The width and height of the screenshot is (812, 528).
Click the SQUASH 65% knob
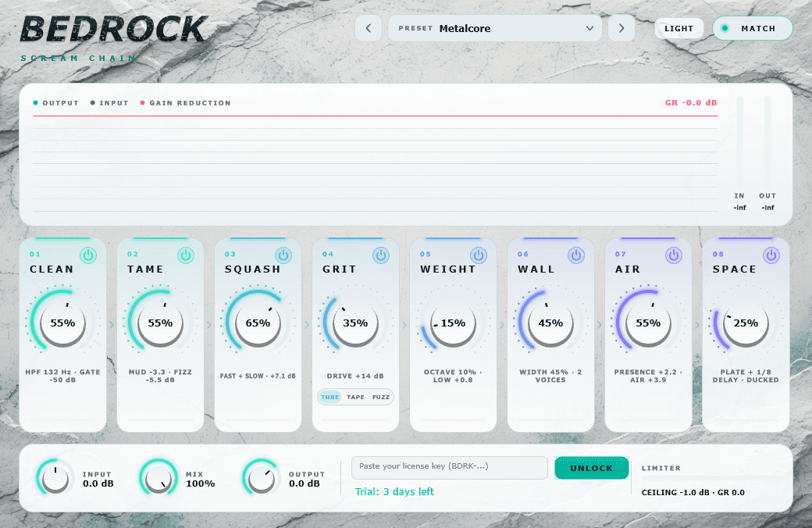click(x=258, y=323)
